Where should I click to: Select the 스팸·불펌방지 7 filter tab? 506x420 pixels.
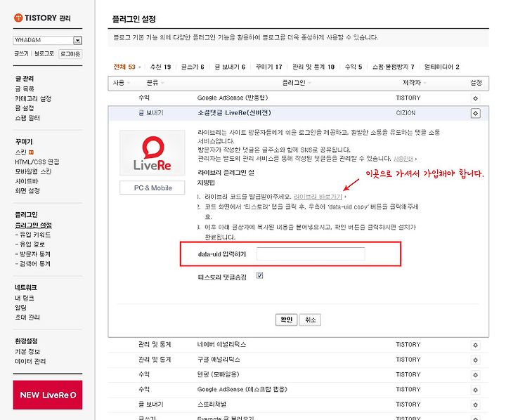coord(393,67)
